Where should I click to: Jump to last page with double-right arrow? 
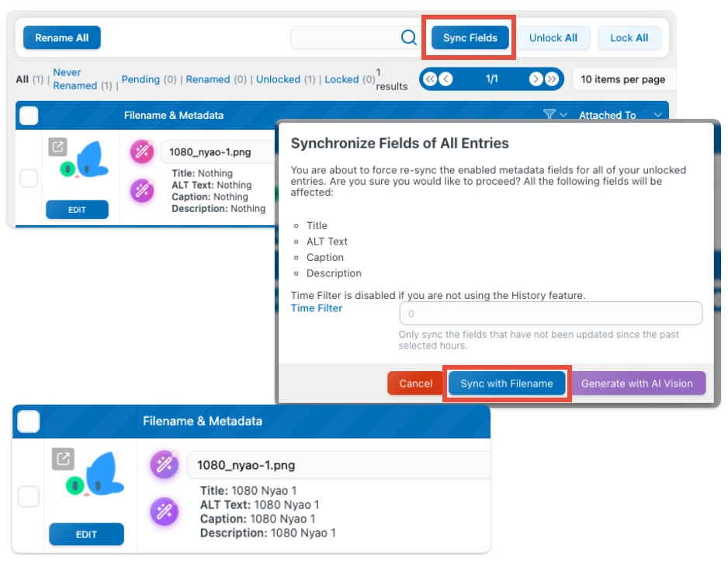[551, 79]
